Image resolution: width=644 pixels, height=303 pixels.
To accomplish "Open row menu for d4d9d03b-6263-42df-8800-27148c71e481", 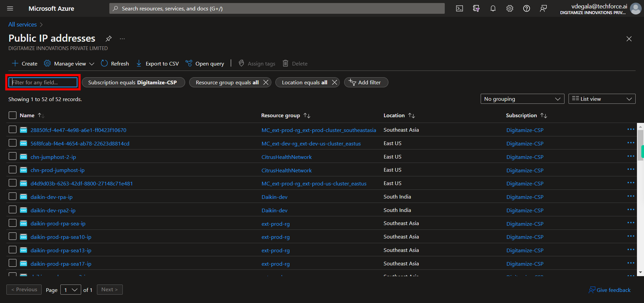I will (x=631, y=183).
